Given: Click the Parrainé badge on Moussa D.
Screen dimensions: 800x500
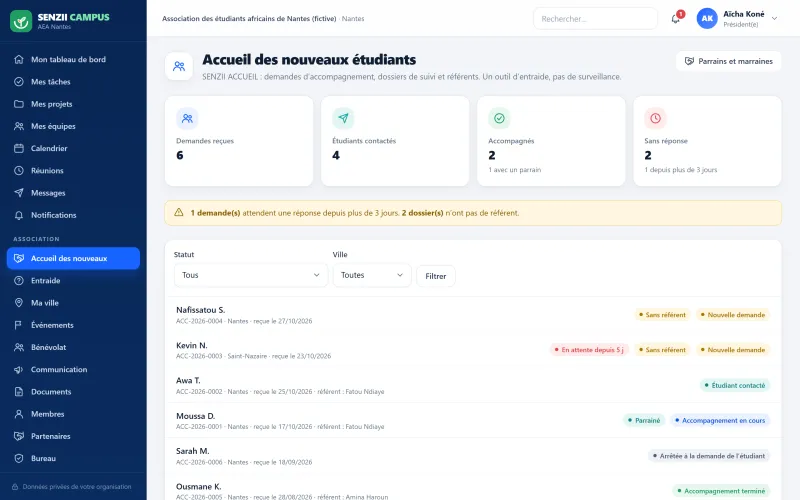Looking at the screenshot, I should click(644, 420).
